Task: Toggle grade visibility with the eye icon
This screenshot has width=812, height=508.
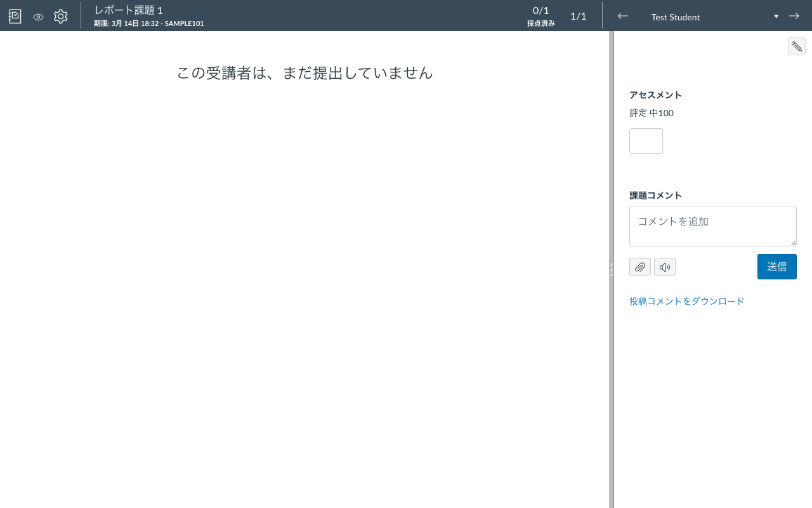Action: coord(38,17)
